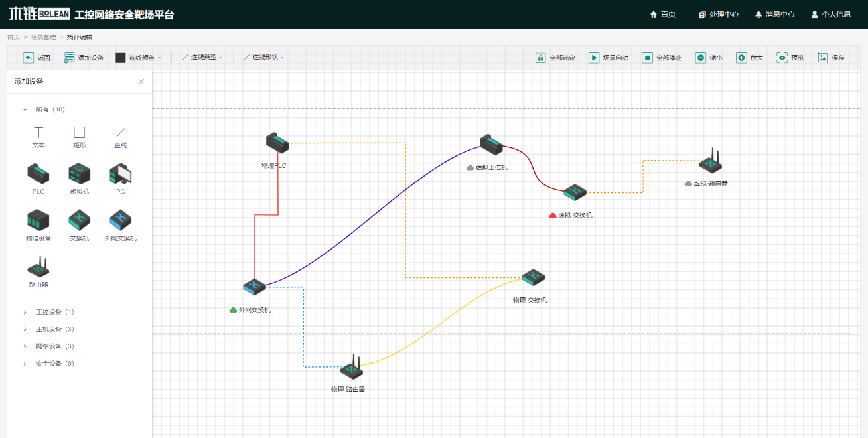This screenshot has width=868, height=438.
Task: Click the 场景管理 breadcrumb link
Action: 43,37
